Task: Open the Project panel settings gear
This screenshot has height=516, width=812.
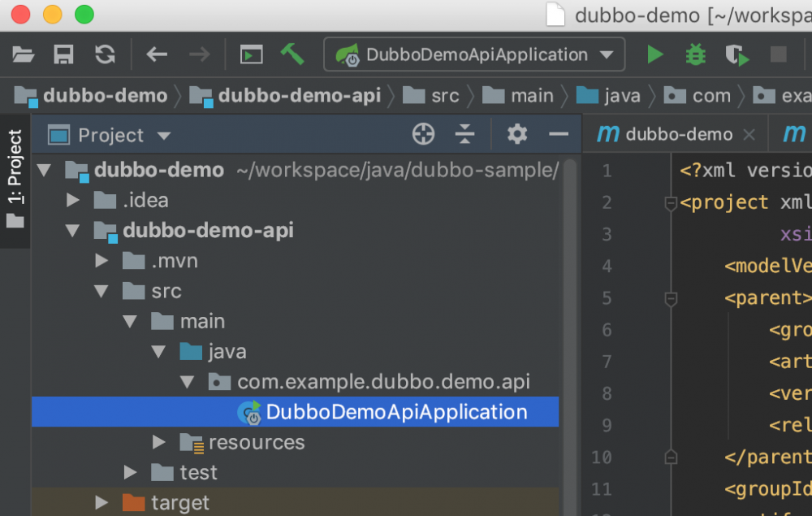Action: pyautogui.click(x=516, y=135)
